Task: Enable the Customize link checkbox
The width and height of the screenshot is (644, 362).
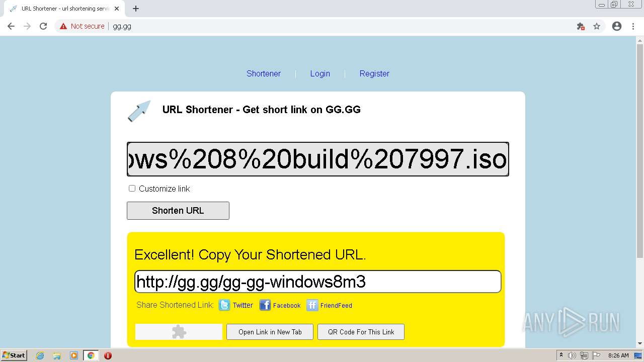Action: click(x=132, y=188)
